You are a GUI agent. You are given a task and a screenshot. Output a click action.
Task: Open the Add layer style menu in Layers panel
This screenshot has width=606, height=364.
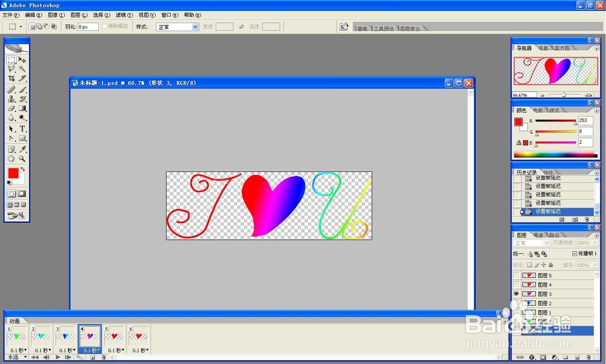tap(532, 357)
